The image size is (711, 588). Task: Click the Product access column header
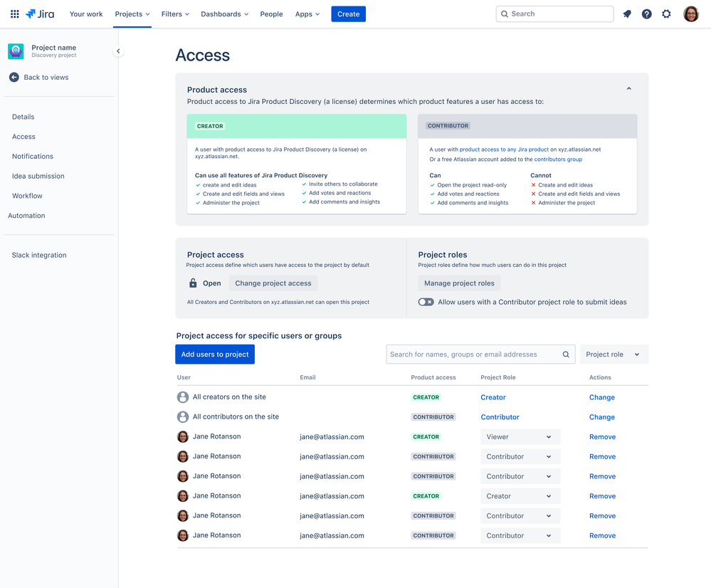pos(433,377)
